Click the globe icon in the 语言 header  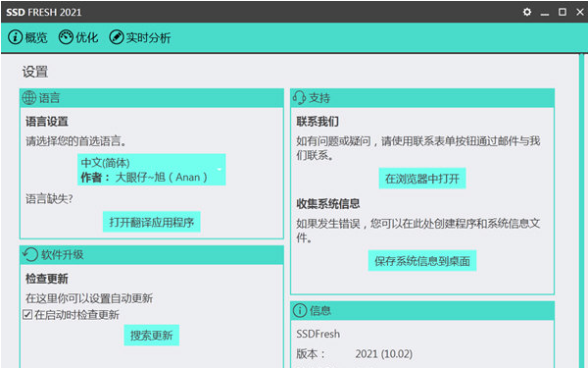pyautogui.click(x=28, y=98)
